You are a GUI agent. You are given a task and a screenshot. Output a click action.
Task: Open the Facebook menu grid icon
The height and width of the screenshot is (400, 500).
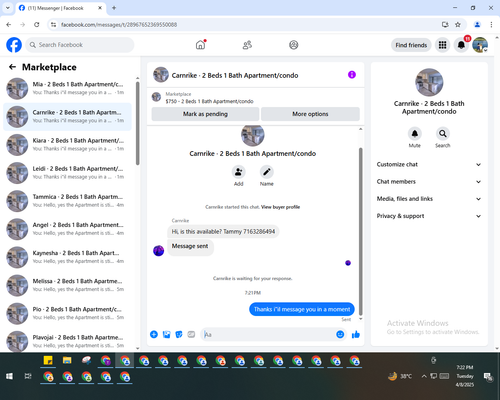(x=442, y=45)
